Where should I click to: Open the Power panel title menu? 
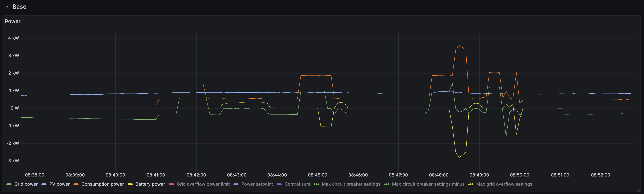tap(13, 22)
